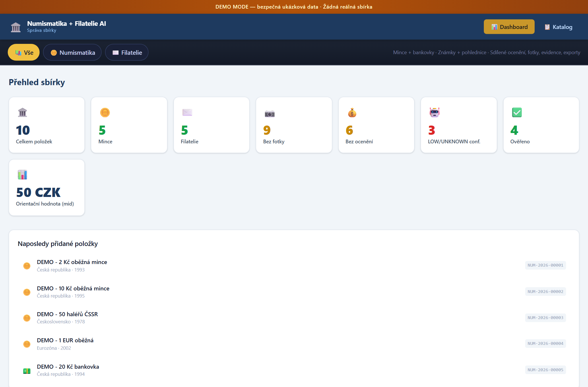Open the Katalog page
Image resolution: width=588 pixels, height=387 pixels.
pos(558,27)
